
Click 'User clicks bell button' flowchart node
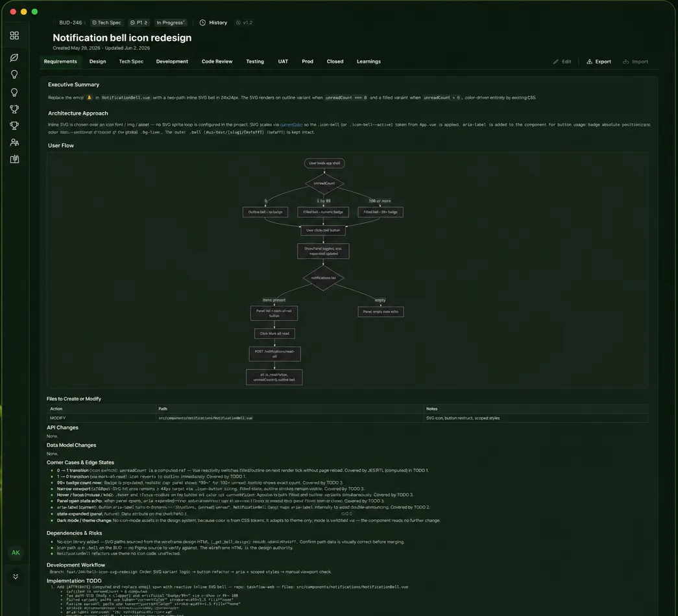tap(323, 230)
